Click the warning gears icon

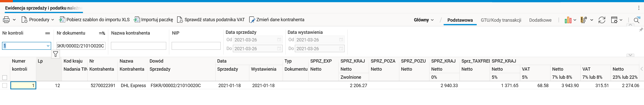[x=584, y=20]
